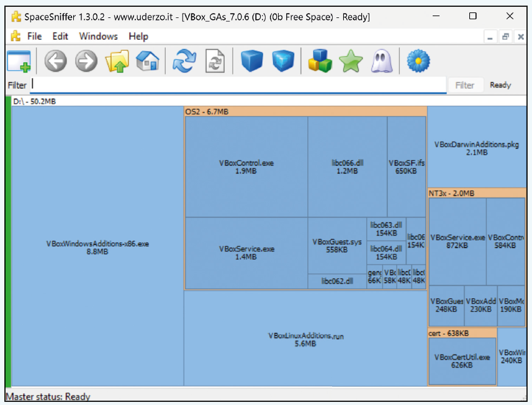Click the OS2 - 6.7MB folder header

(305, 111)
